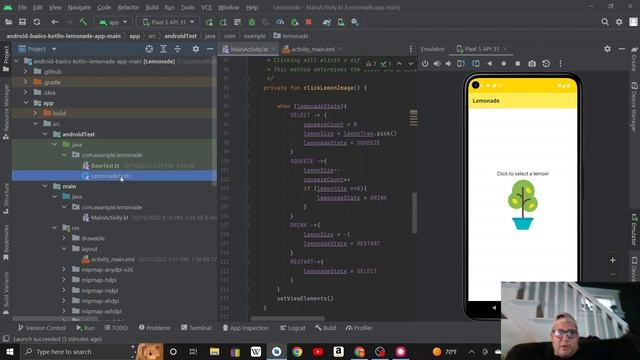640x360 pixels.
Task: Lower emulator volume icon
Action: point(449,64)
